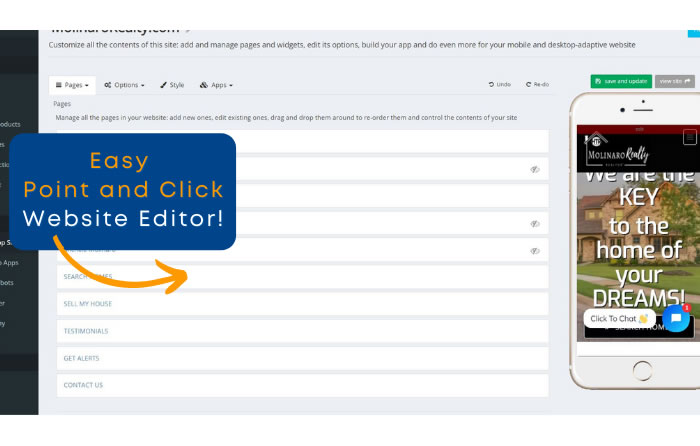This screenshot has width=700, height=446.
Task: Open hamburger menu in phone preview
Action: 688,138
